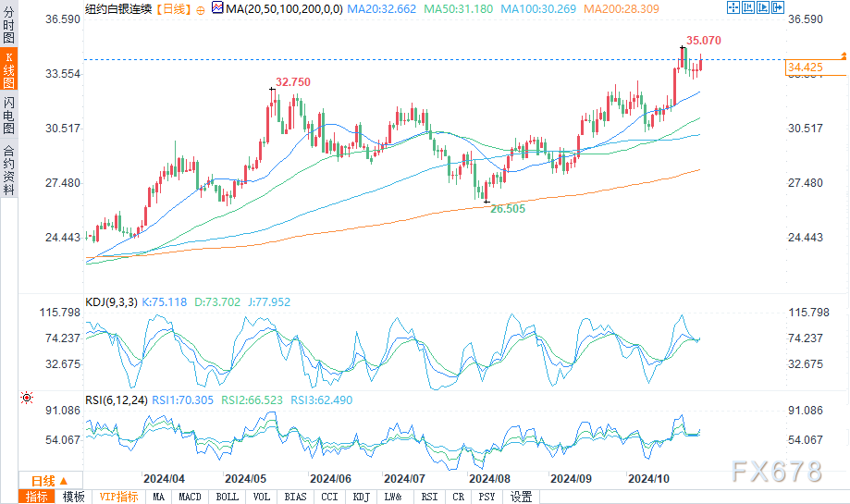Click the 2024/08 date axis label
850x504 pixels.
(489, 478)
